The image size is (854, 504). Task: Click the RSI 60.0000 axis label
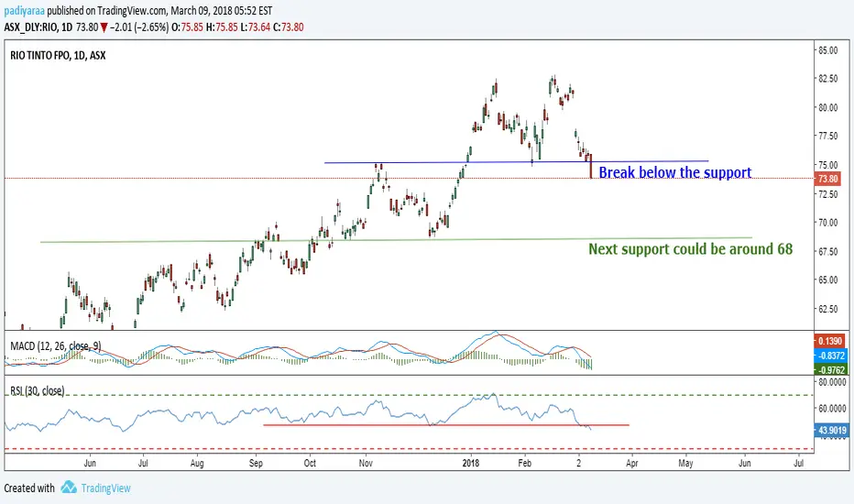(832, 408)
